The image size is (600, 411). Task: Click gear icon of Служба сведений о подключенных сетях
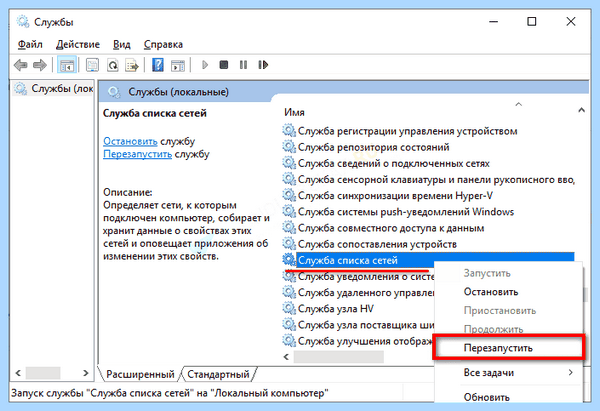point(289,163)
